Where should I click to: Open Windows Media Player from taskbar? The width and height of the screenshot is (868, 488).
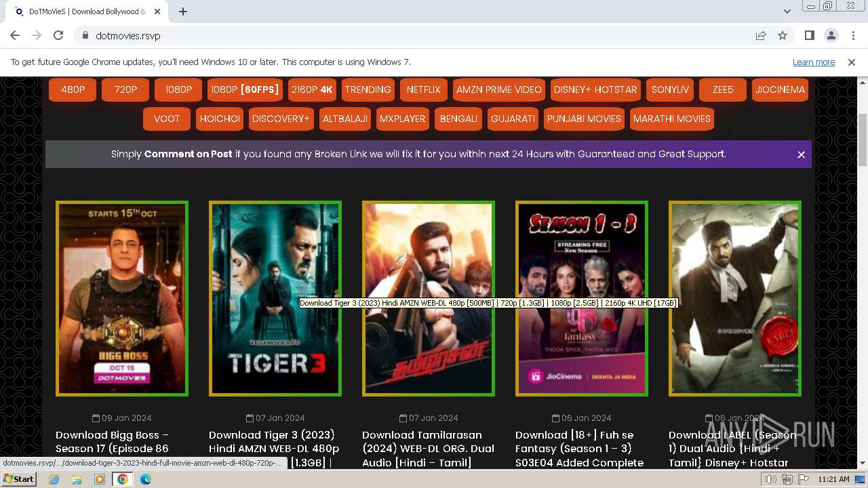pos(100,479)
